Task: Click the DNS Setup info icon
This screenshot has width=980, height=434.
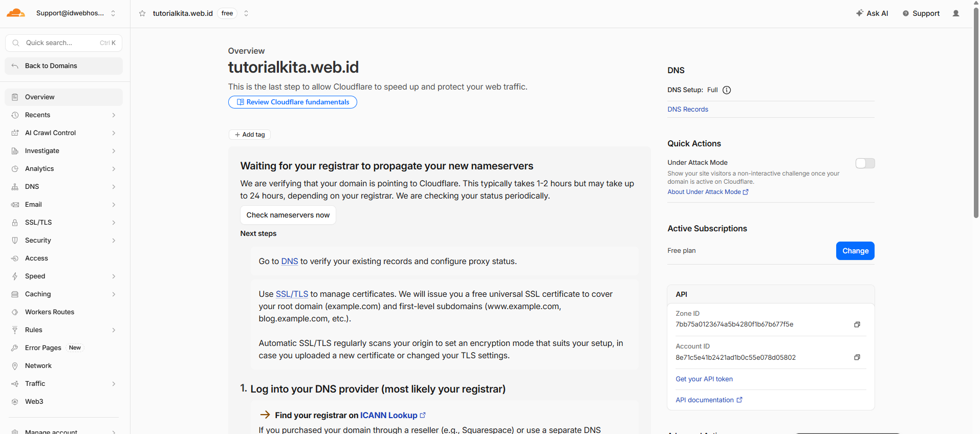Action: click(x=727, y=90)
